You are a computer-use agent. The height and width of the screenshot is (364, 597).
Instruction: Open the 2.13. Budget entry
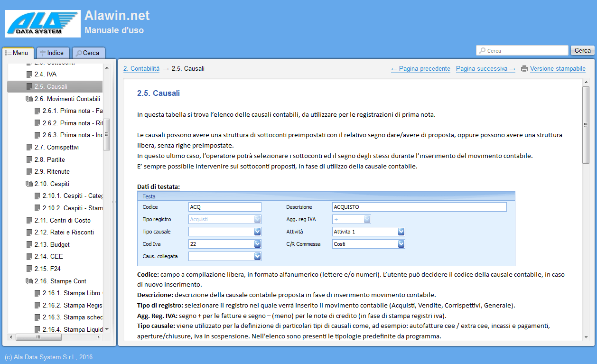tap(52, 244)
